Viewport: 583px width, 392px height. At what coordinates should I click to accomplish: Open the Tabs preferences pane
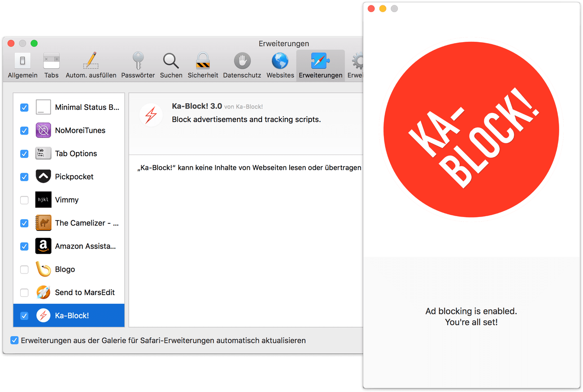tap(51, 65)
